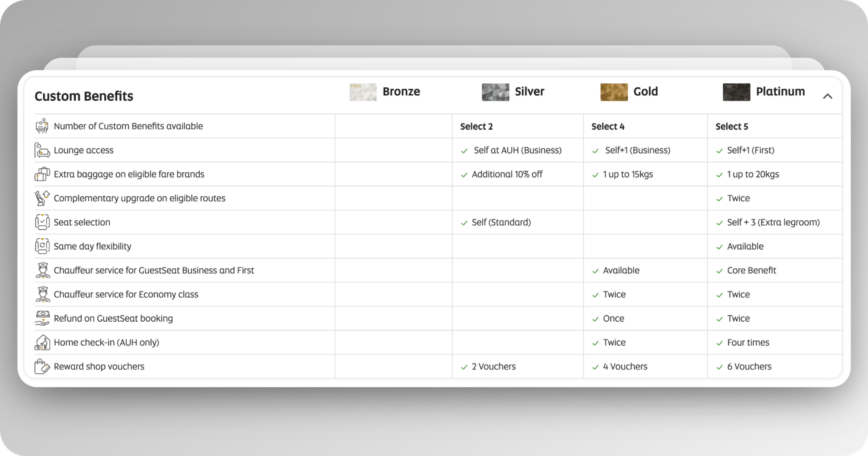Screen dimensions: 868x456
Task: Click the Silver card thumbnail image
Action: (x=495, y=92)
